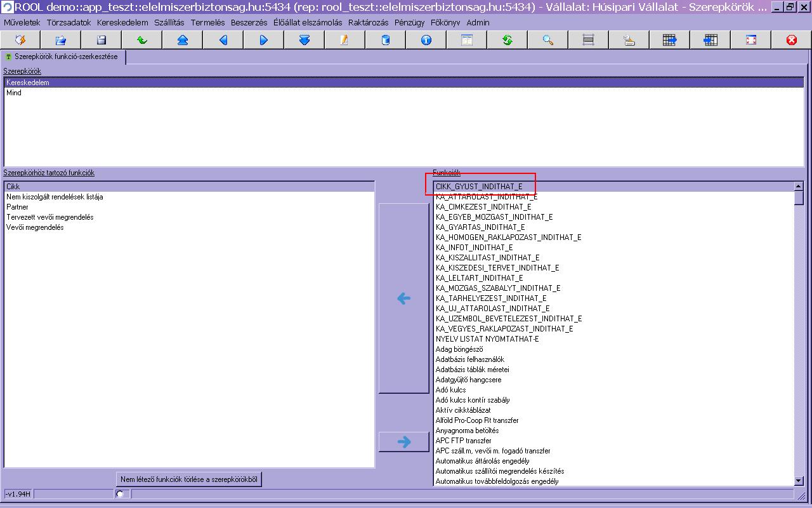Click Funkciók list scrollbar up arrow
Viewport: 812px width, 508px height.
799,186
